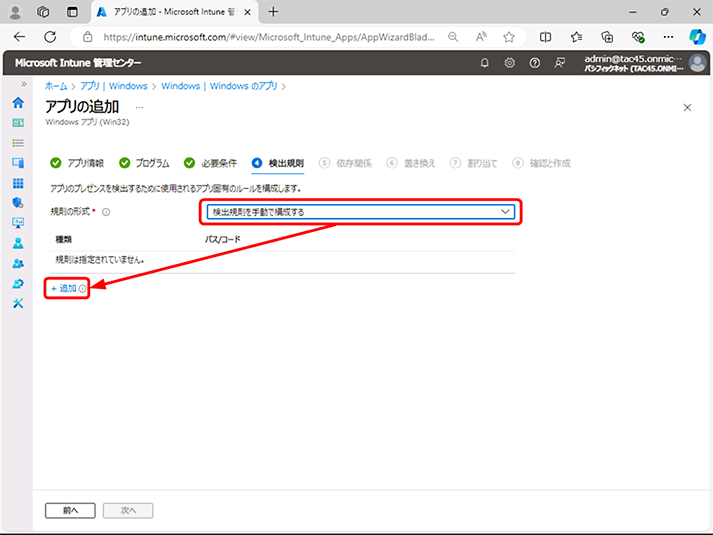
Task: Click the browser back arrow
Action: 20,37
